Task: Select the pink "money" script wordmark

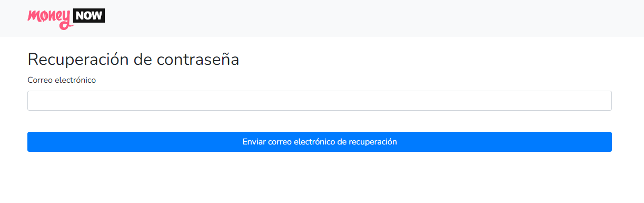Action: (49, 20)
